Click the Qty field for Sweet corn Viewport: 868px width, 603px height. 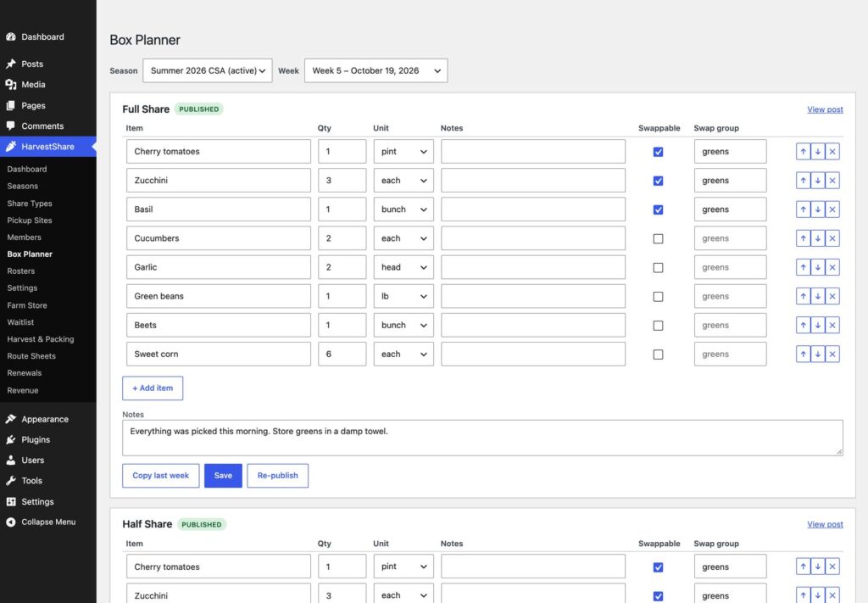pyautogui.click(x=342, y=354)
